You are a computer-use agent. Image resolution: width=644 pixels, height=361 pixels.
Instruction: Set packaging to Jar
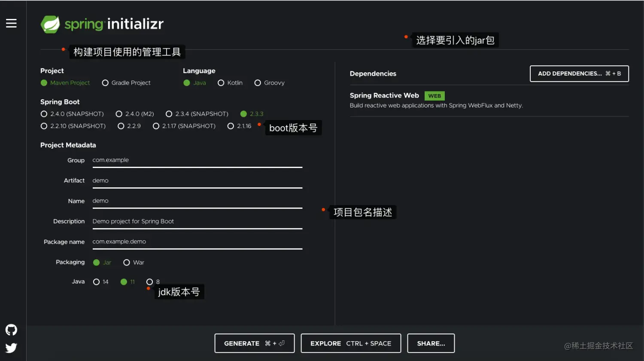[102, 263]
